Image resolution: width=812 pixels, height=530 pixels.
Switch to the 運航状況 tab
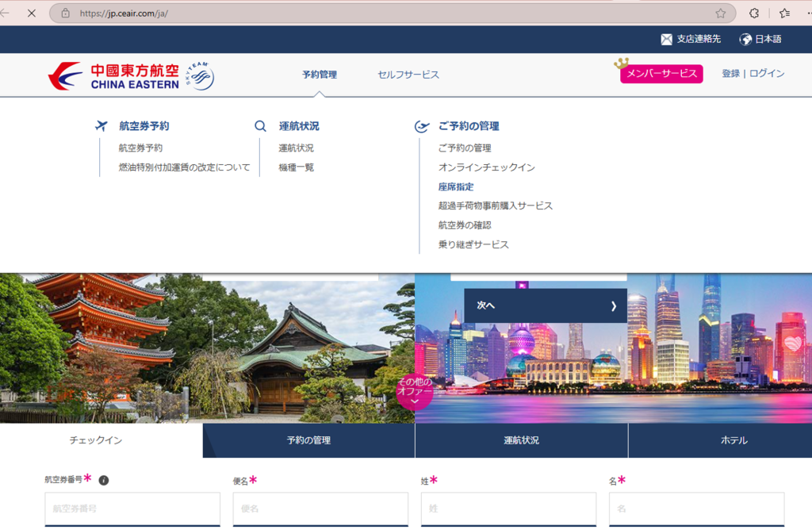pos(521,440)
